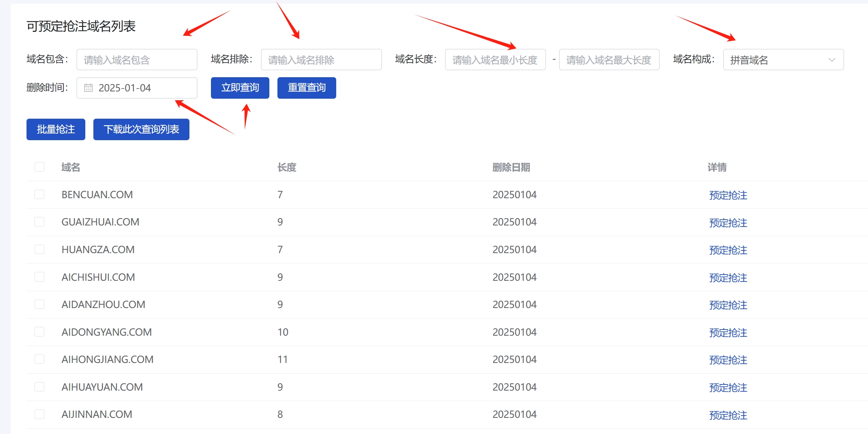This screenshot has width=868, height=434.
Task: Click the 域名长度 label
Action: (x=416, y=59)
